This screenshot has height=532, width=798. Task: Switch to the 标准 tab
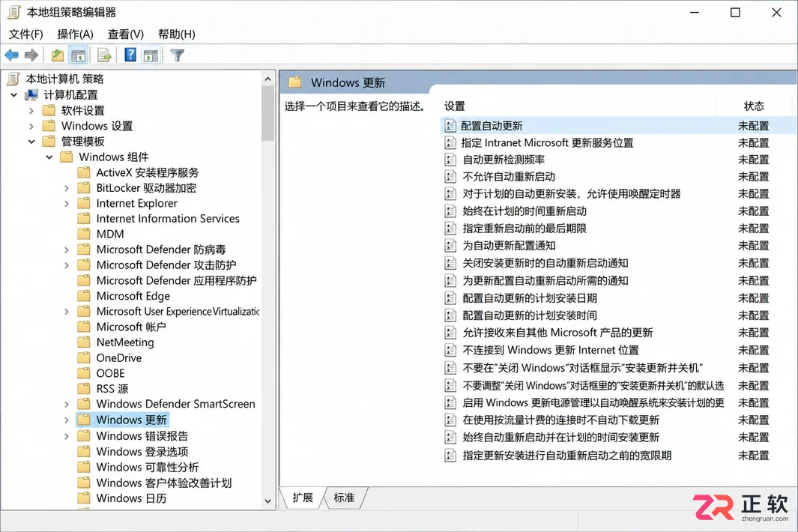(344, 498)
